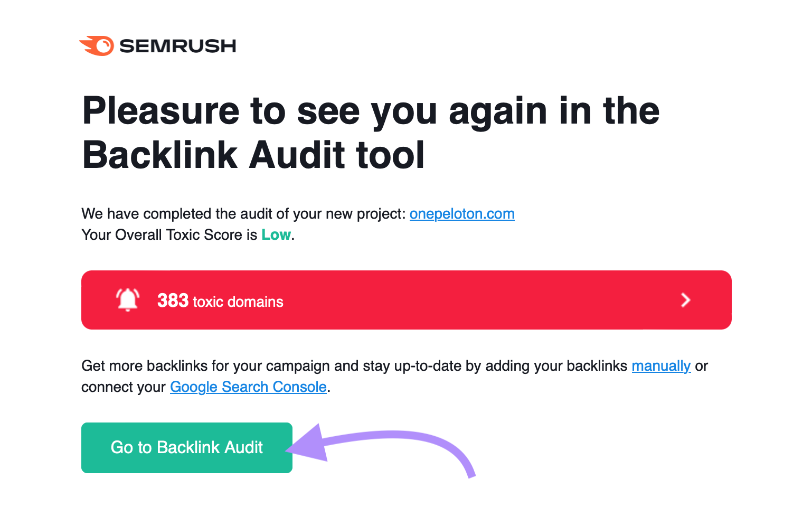This screenshot has width=812, height=507.
Task: Click the white bell inside the toxic domains alert
Action: click(x=127, y=300)
